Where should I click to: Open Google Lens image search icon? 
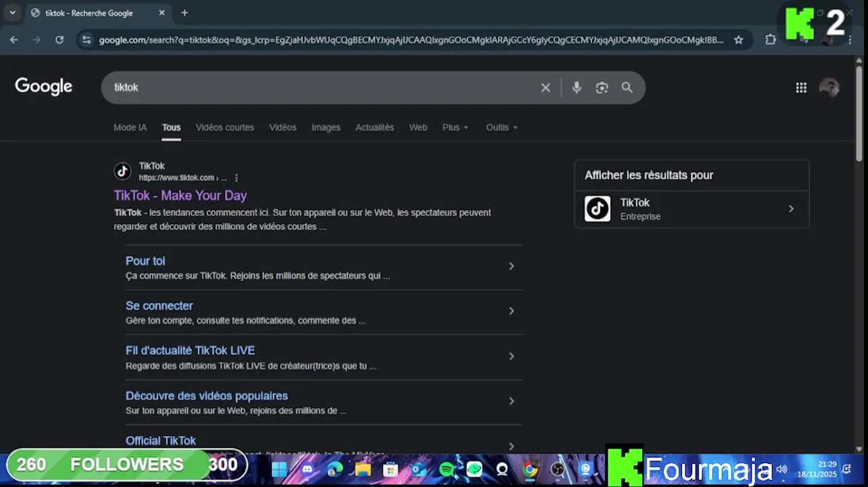click(602, 87)
